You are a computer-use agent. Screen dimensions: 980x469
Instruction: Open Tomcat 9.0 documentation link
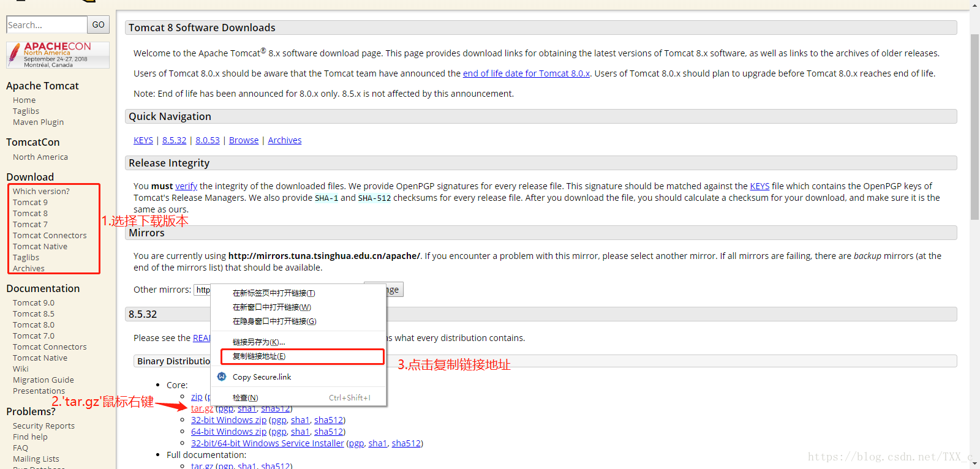point(34,303)
